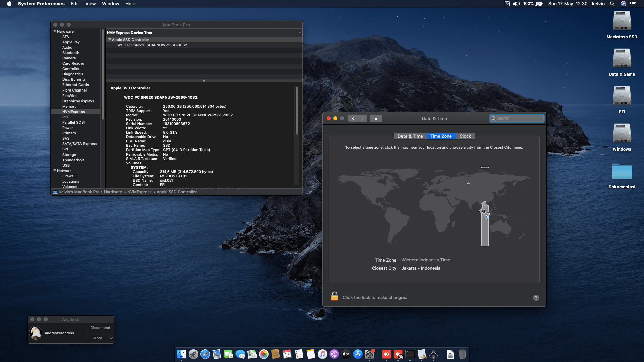Go forward in the Date & Time window
The image size is (644, 362).
[362, 118]
